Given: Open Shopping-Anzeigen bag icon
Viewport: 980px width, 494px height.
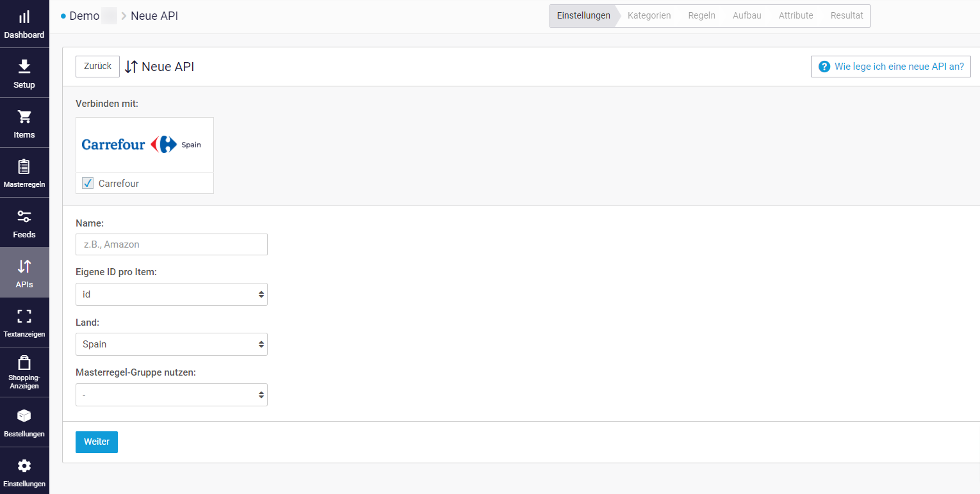Looking at the screenshot, I should [24, 363].
